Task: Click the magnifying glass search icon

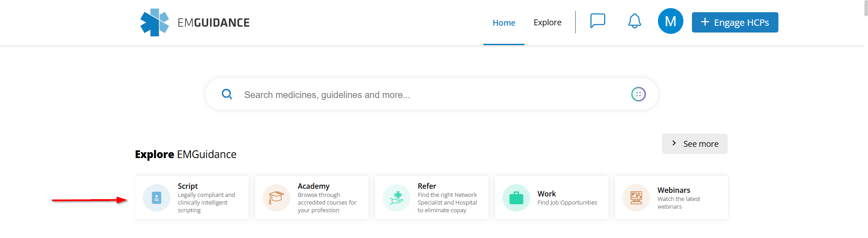Action: [x=227, y=94]
